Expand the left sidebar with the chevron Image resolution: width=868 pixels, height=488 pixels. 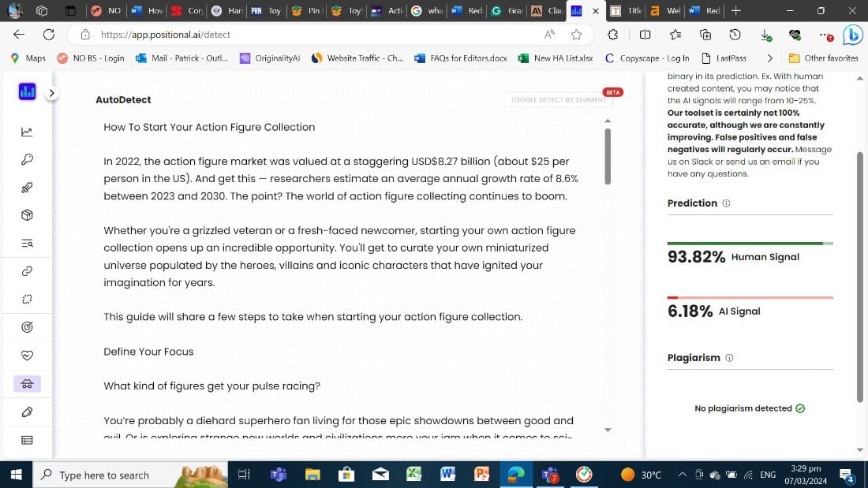[x=51, y=93]
